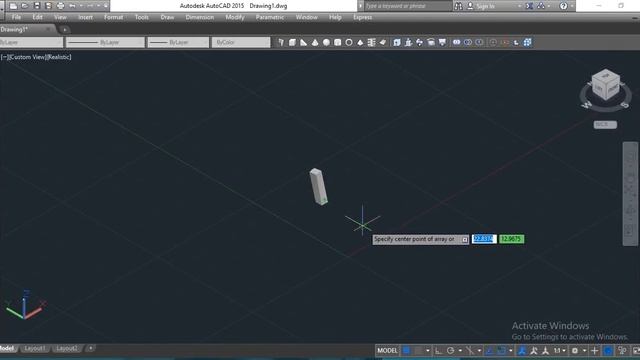Image resolution: width=640 pixels, height=360 pixels.
Task: Click the add layout plus button
Action: pos(90,349)
